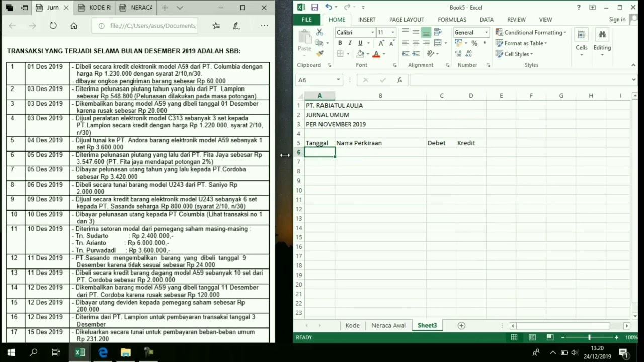Open the Neraca Awal sheet tab
The image size is (644, 362).
(x=388, y=325)
